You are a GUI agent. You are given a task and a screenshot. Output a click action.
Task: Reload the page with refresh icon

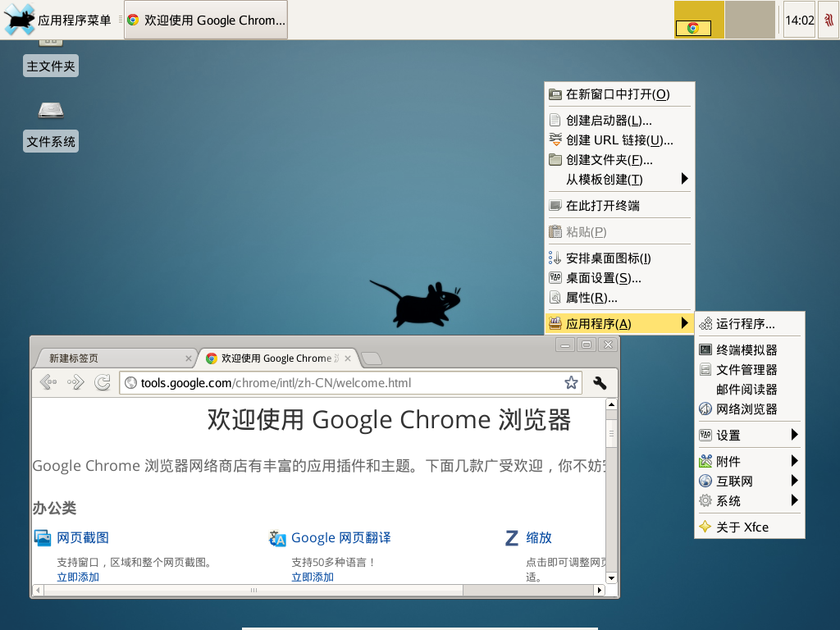pos(103,382)
